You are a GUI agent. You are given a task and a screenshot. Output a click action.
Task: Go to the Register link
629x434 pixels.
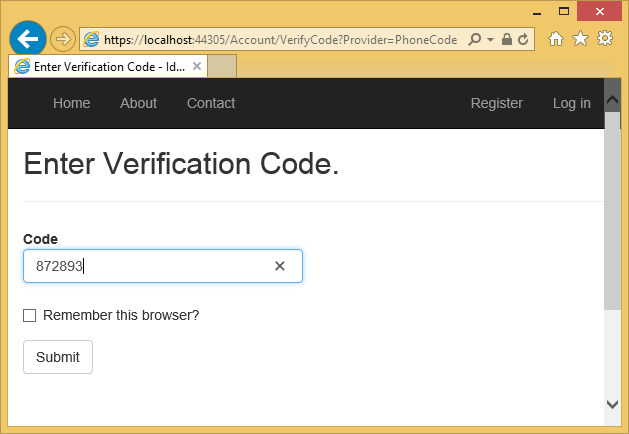[496, 103]
